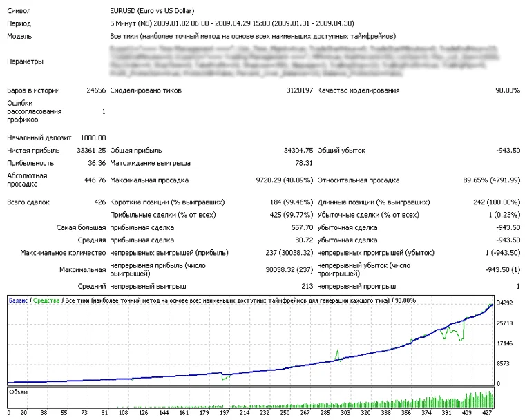Click chart y-axis label 8573
Image resolution: width=525 pixels, height=420 pixels.
(x=503, y=364)
